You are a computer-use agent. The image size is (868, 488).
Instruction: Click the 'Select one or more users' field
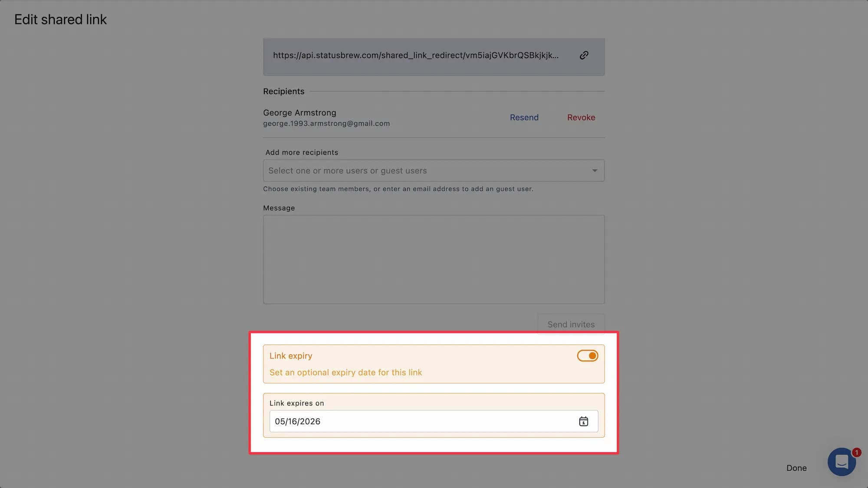[434, 170]
